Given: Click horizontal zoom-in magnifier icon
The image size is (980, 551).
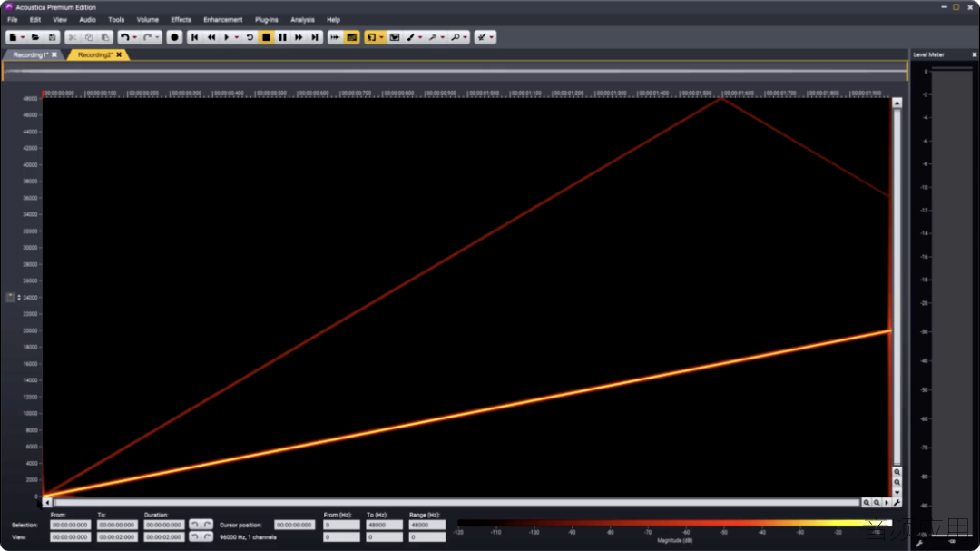Looking at the screenshot, I should [x=867, y=502].
